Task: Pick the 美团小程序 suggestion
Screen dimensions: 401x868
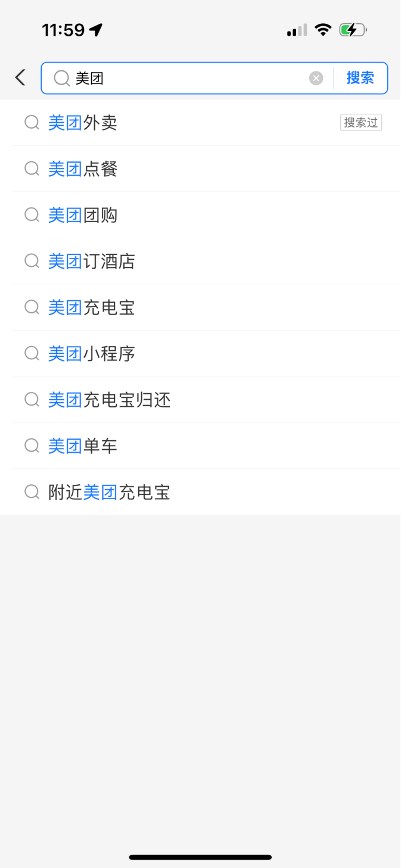Action: tap(92, 354)
